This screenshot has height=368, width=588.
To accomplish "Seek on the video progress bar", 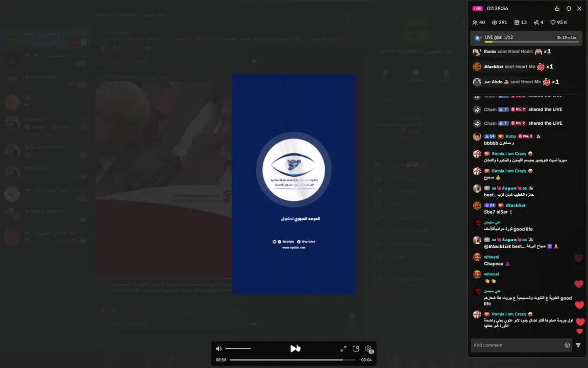I will tap(292, 360).
